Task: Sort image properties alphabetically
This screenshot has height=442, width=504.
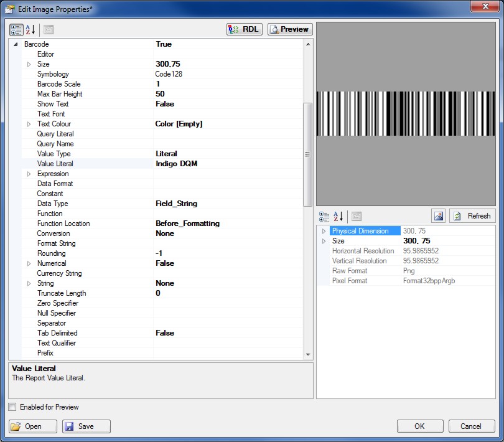Action: pyautogui.click(x=338, y=216)
